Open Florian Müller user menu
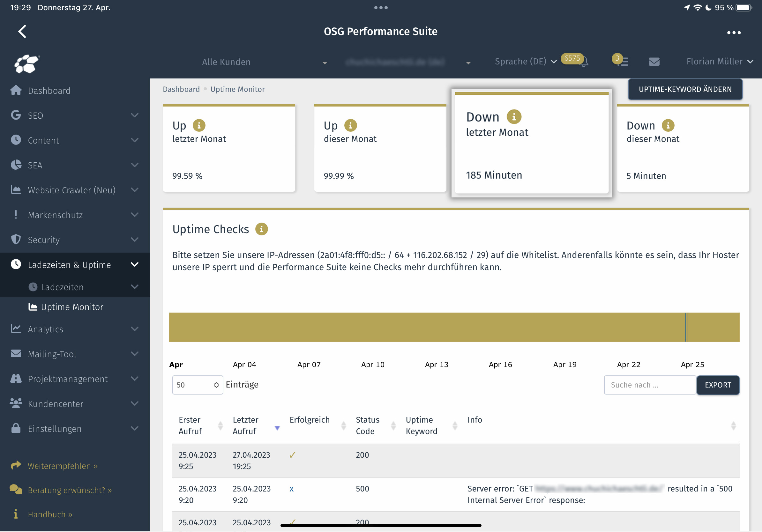Image resolution: width=762 pixels, height=532 pixels. [x=720, y=62]
